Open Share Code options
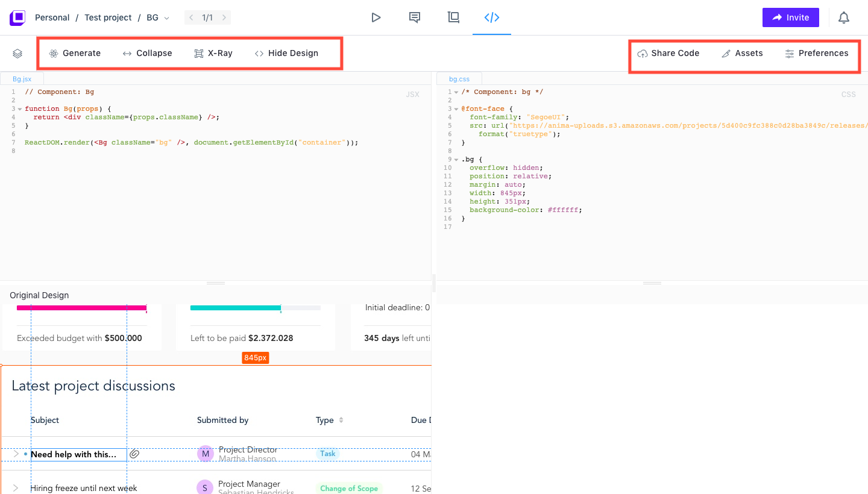This screenshot has height=494, width=868. [x=668, y=53]
